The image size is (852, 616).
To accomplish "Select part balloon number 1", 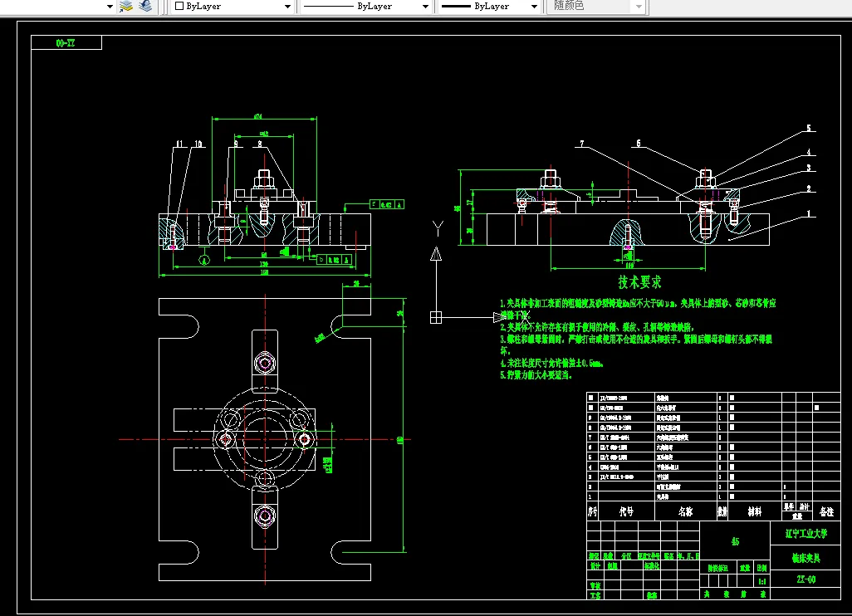I will click(x=809, y=213).
